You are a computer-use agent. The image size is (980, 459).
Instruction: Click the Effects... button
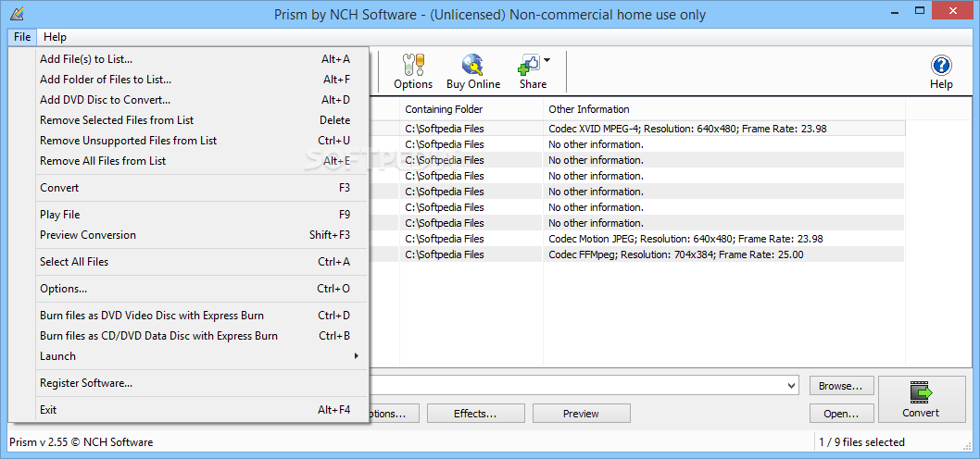pyautogui.click(x=475, y=414)
